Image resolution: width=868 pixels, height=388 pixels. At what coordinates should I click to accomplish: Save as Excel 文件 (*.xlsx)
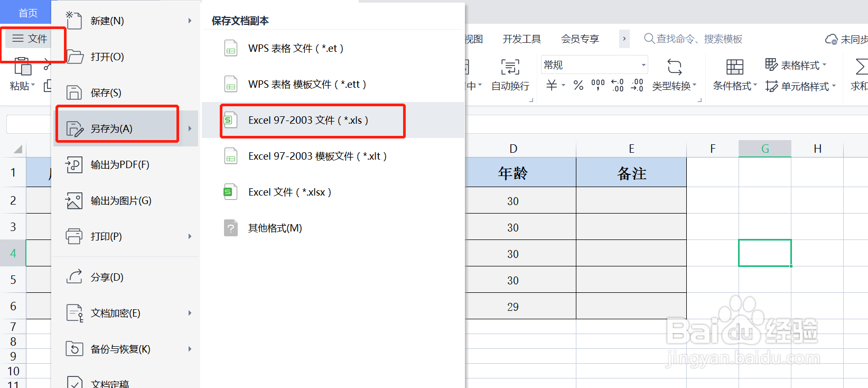[x=333, y=192]
